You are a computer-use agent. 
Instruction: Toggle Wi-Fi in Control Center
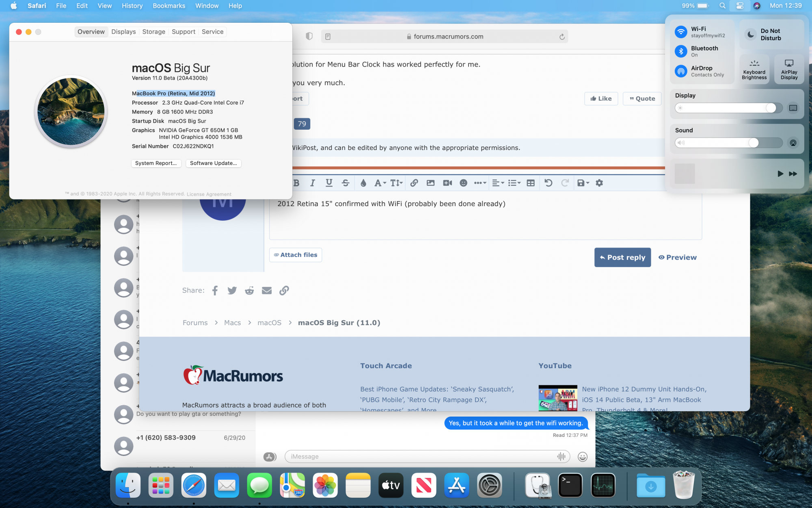pos(681,32)
